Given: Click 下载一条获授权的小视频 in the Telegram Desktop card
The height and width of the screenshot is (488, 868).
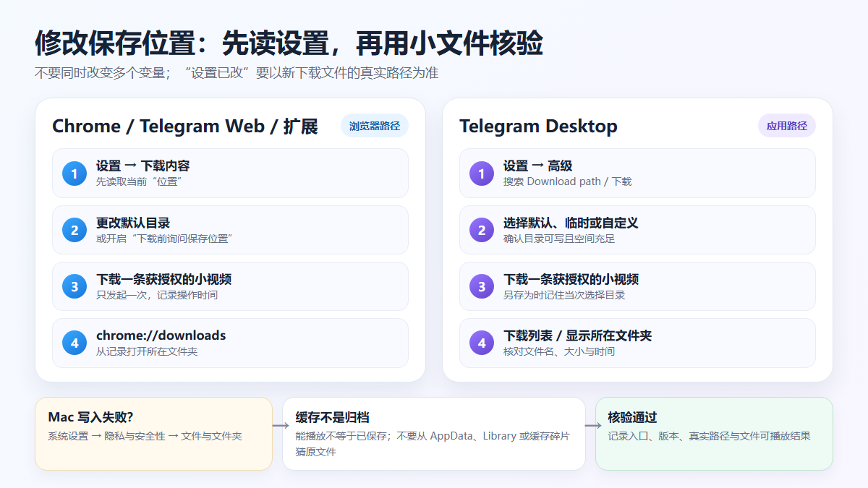Looking at the screenshot, I should [x=571, y=279].
